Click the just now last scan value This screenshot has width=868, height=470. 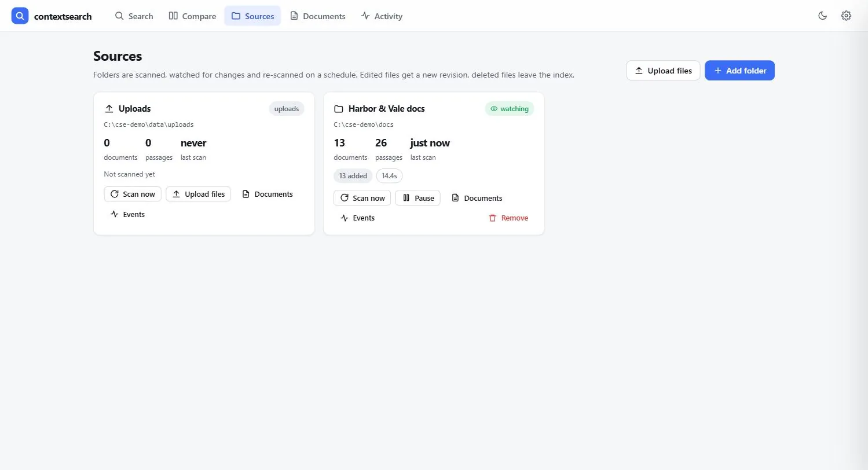430,143
